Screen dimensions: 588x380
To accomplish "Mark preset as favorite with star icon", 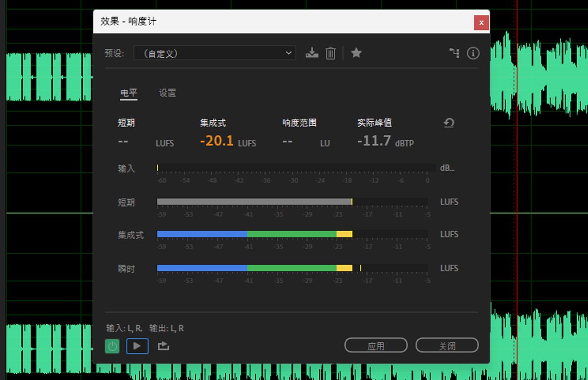I will (x=356, y=53).
